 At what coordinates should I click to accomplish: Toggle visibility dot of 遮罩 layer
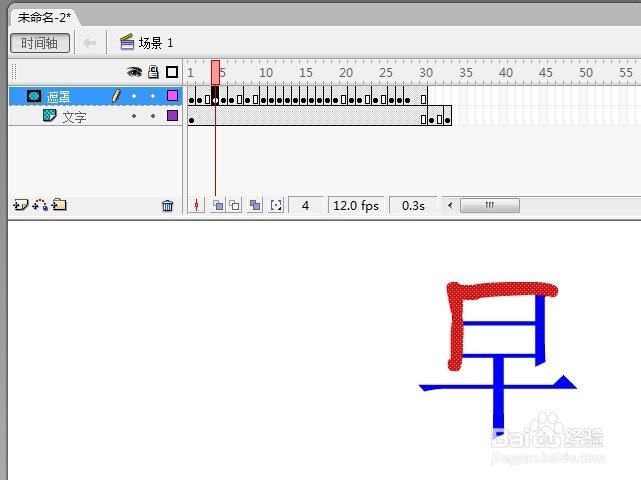click(x=134, y=96)
